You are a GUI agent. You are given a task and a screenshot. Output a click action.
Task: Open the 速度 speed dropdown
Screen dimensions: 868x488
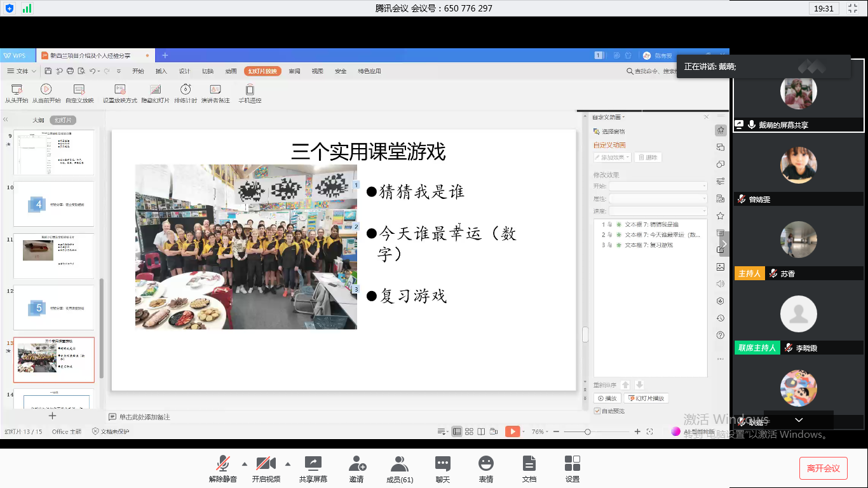[658, 211]
